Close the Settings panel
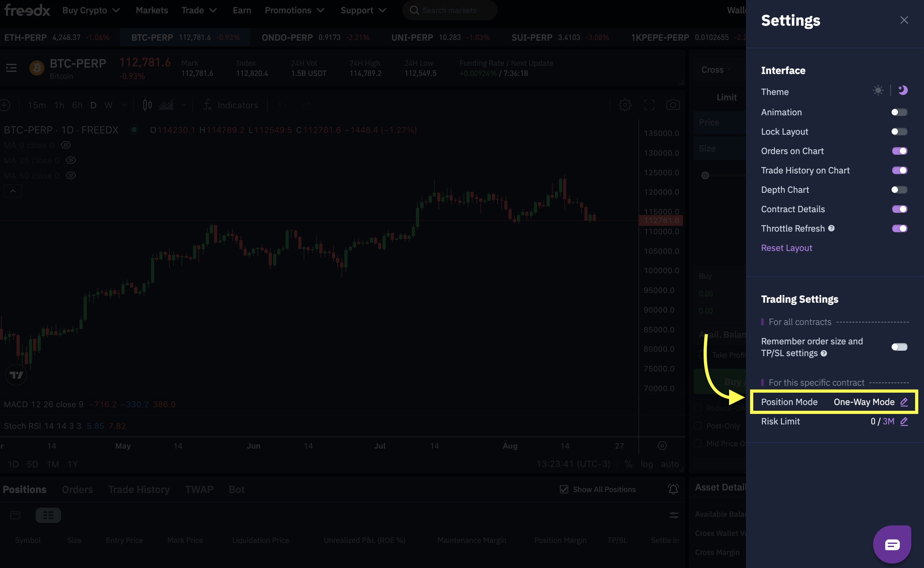The height and width of the screenshot is (568, 924). [x=904, y=20]
